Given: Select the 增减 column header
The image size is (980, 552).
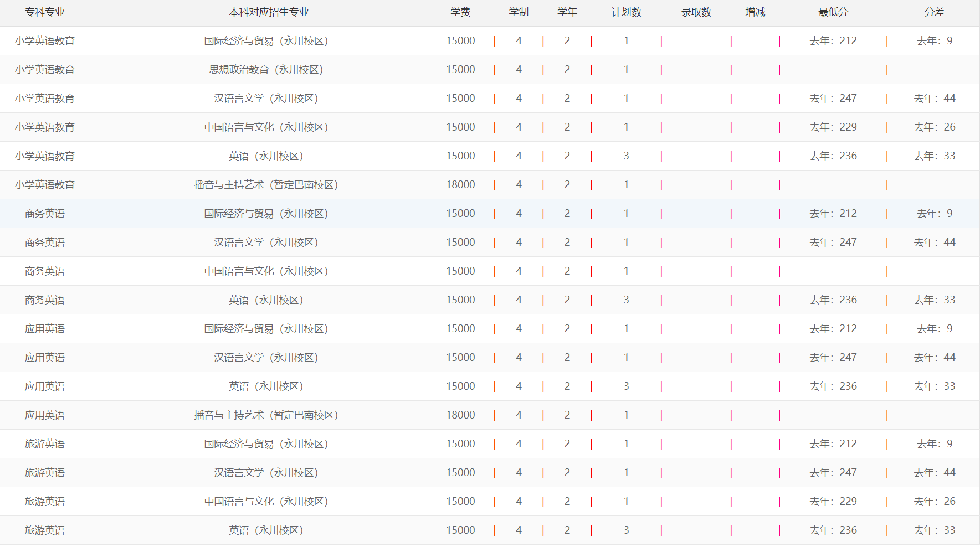Looking at the screenshot, I should click(755, 12).
